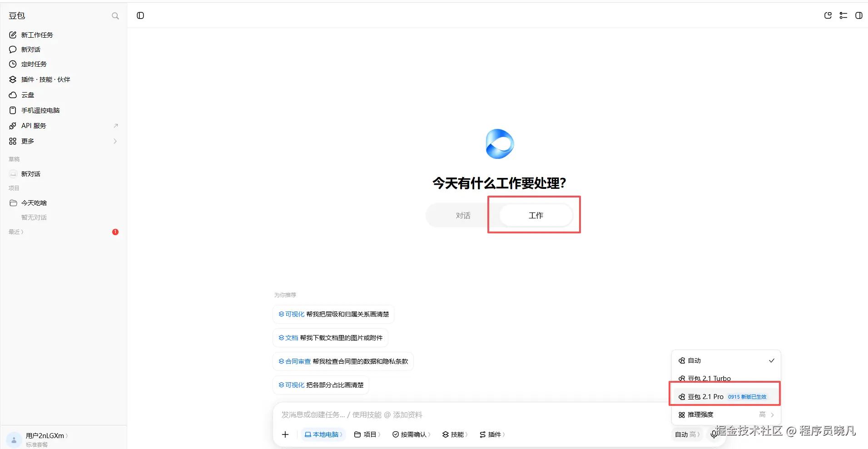The image size is (868, 449).
Task: Open the 技能 dropdown in input bar
Action: tap(455, 434)
